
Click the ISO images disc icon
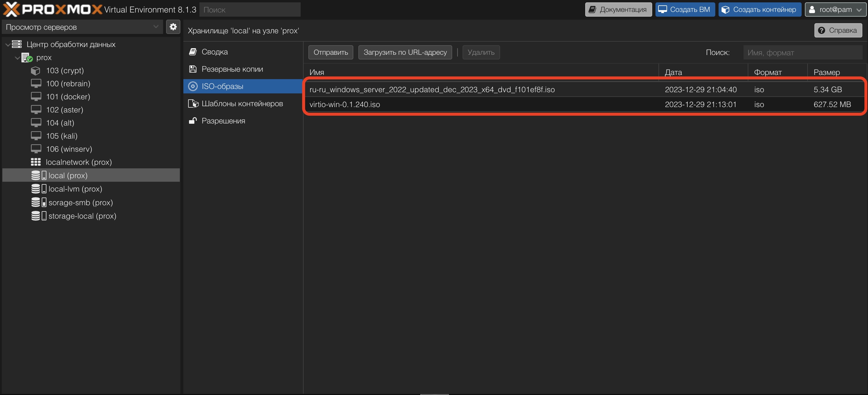[x=193, y=86]
